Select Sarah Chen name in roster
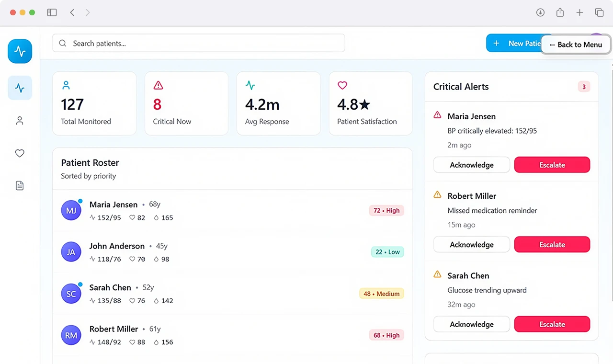The image size is (613, 364). click(x=110, y=288)
